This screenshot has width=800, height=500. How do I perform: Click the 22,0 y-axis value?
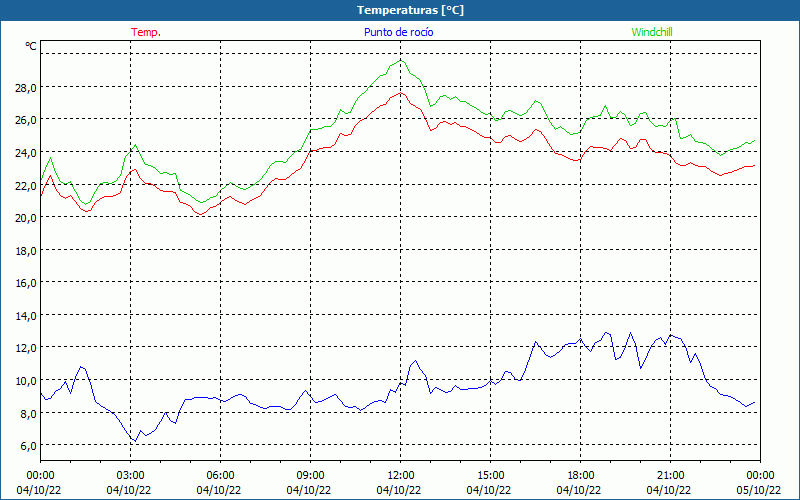26,185
